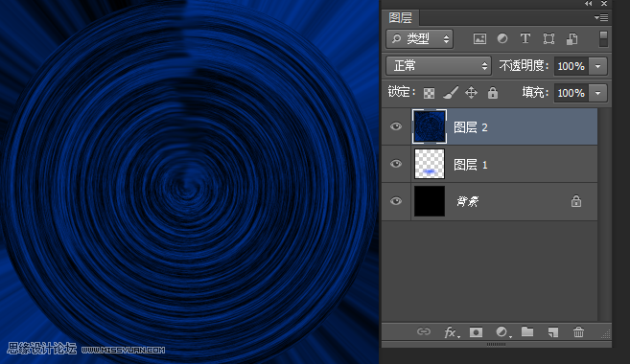Image resolution: width=630 pixels, height=364 pixels.
Task: Open the 不透明度 opacity slider arrow
Action: pyautogui.click(x=597, y=66)
